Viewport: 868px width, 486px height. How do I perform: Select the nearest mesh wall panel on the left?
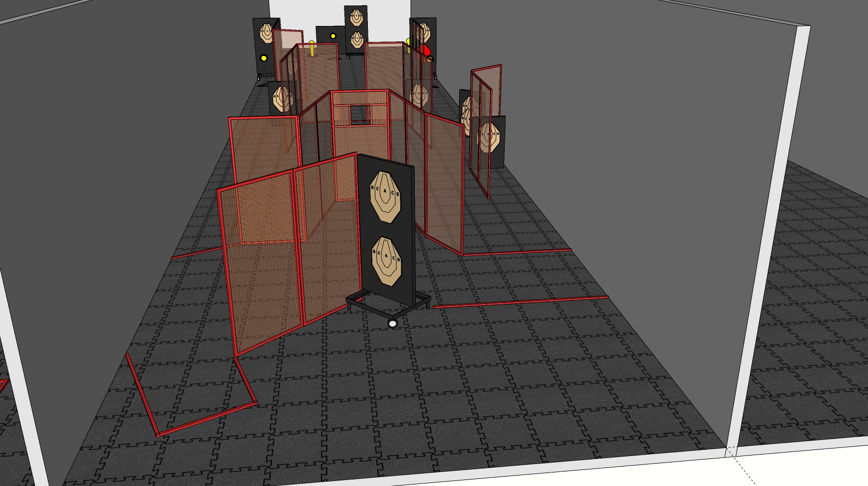point(260,265)
